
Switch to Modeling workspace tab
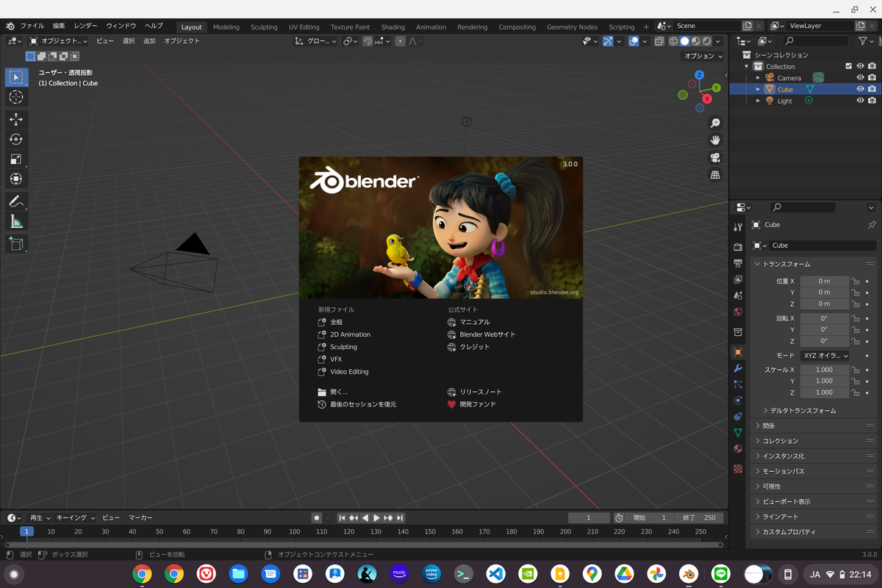pyautogui.click(x=226, y=27)
